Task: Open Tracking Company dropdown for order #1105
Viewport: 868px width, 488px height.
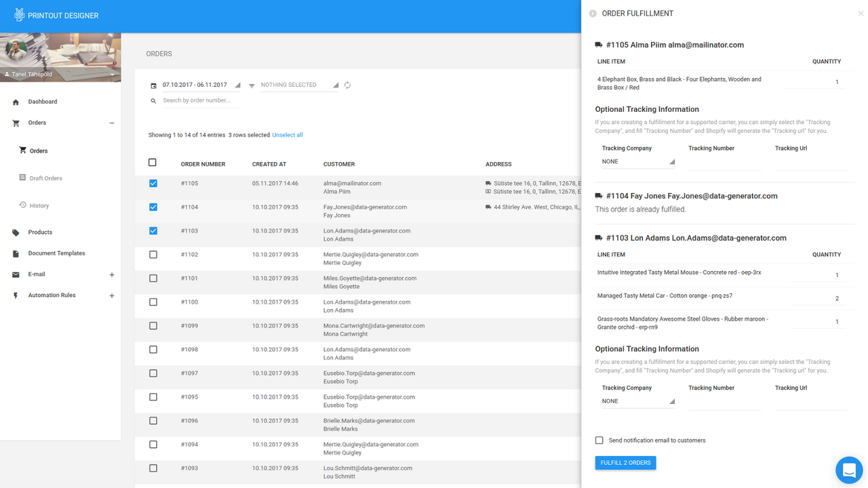Action: click(639, 162)
